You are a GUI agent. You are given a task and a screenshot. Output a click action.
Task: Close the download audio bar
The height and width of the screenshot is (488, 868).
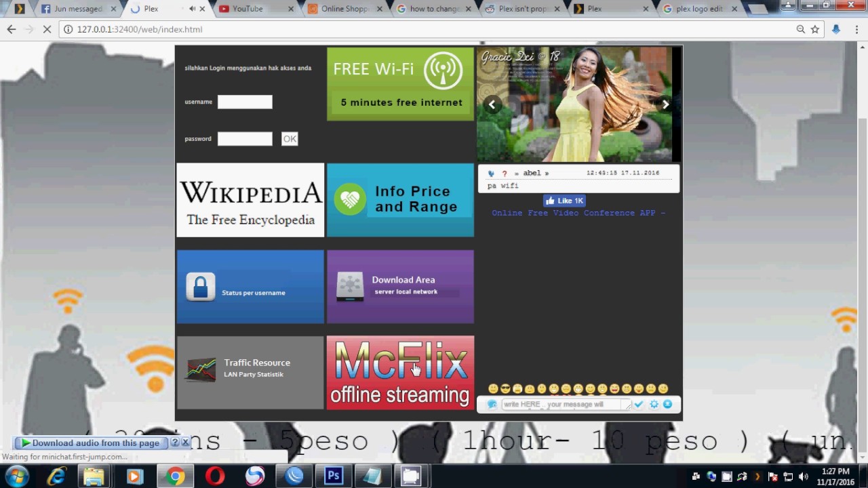coord(185,443)
